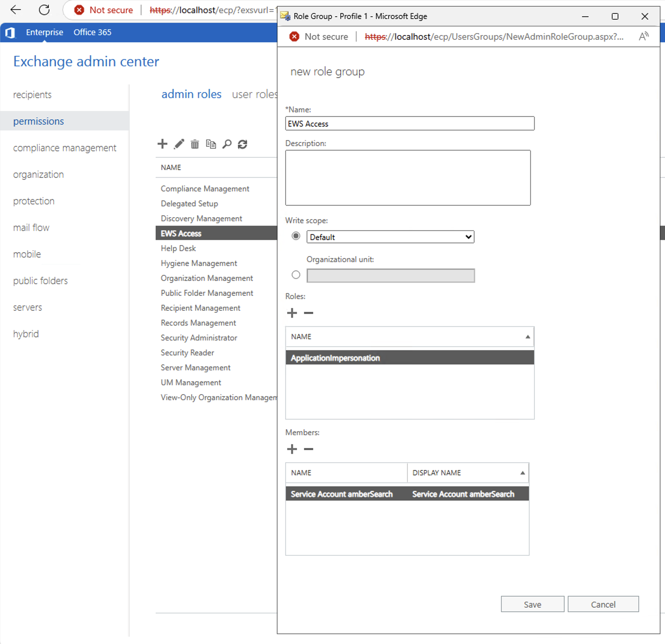The image size is (665, 644).
Task: Open mail flow in the left navigation
Action: [31, 227]
